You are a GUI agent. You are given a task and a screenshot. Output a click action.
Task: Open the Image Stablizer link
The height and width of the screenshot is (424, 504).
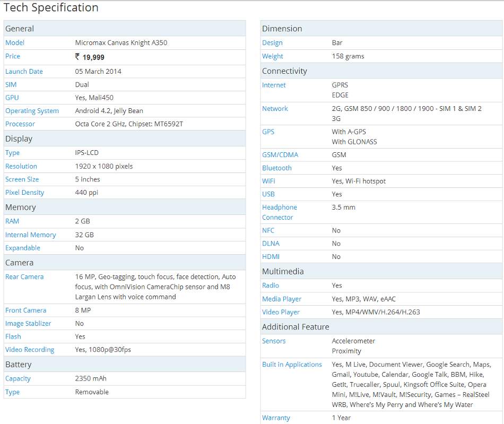click(28, 324)
